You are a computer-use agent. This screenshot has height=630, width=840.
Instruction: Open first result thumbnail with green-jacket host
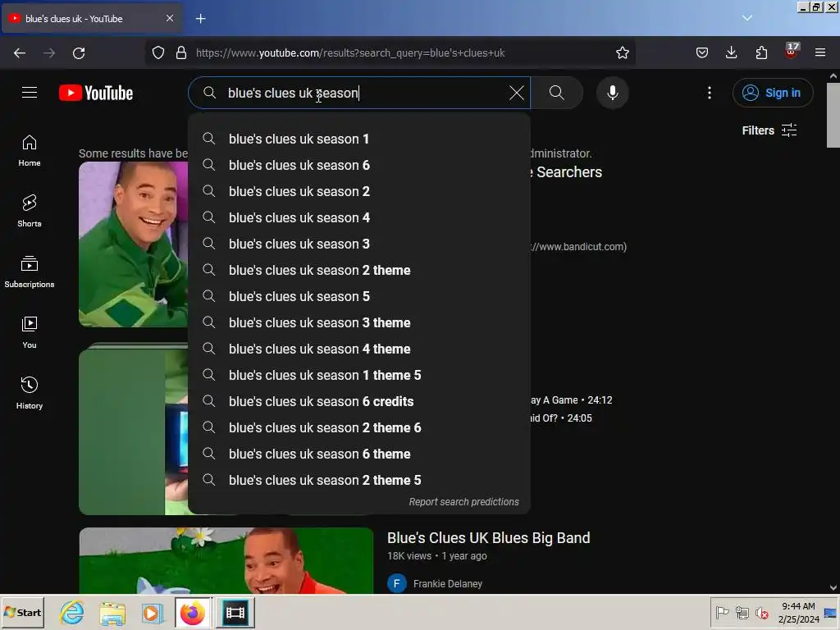[x=134, y=244]
